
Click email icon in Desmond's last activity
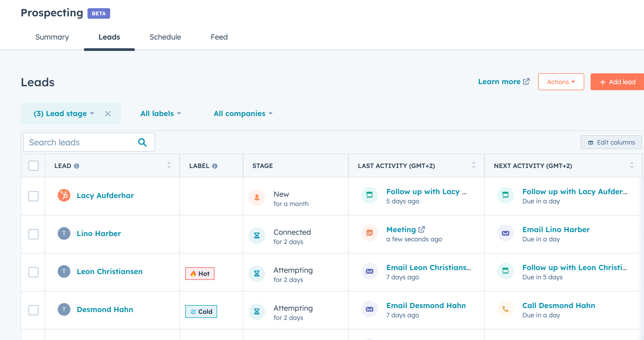(x=369, y=309)
